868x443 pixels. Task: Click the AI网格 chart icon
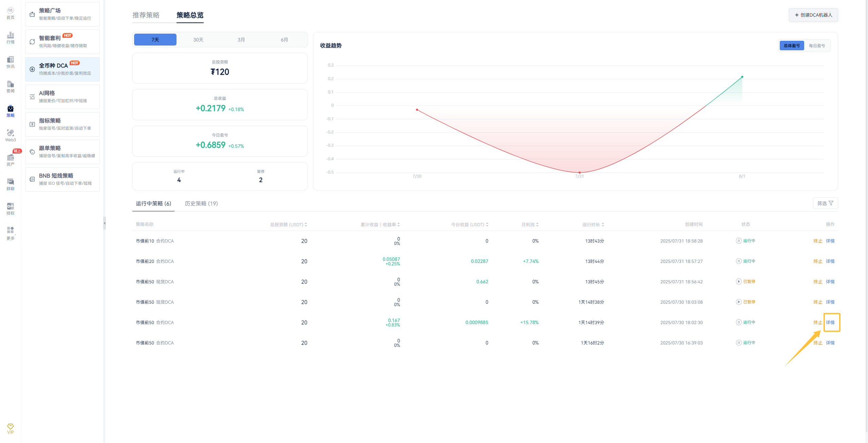tap(32, 97)
